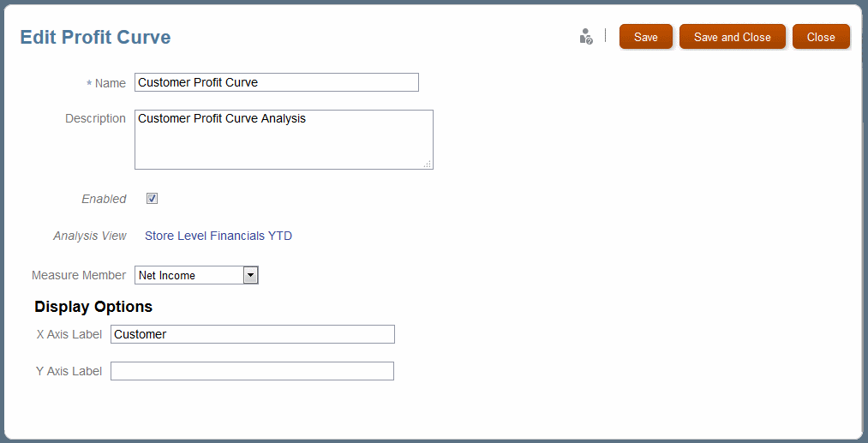Focus the Name field with Customer Profit Curve
The image size is (868, 443).
click(x=277, y=82)
